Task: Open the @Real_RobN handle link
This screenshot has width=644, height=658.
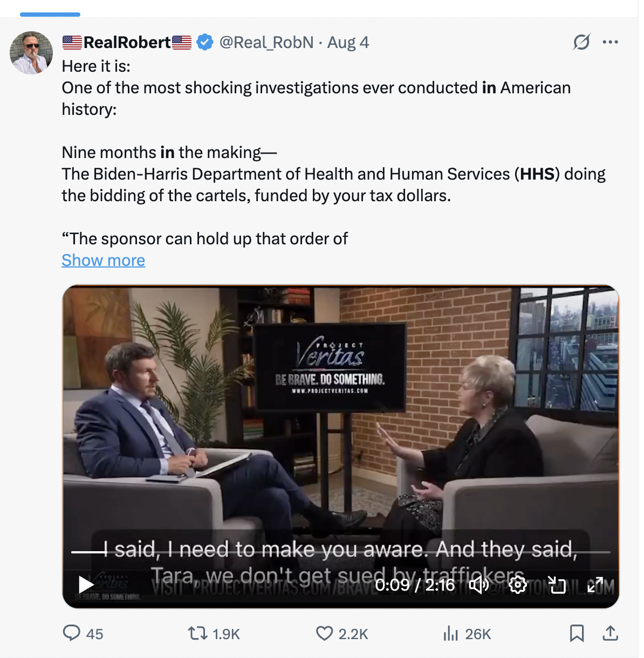Action: pos(266,43)
